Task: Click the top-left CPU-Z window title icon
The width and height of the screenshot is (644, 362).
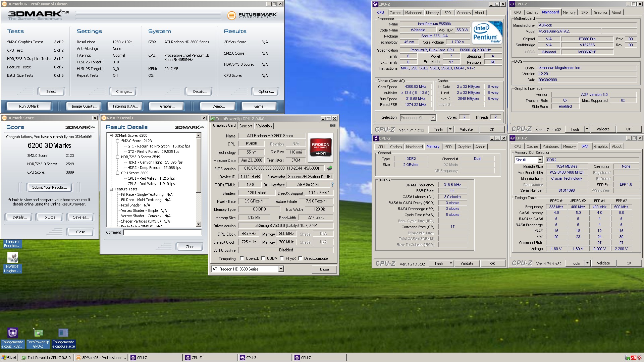Action: coord(376,4)
